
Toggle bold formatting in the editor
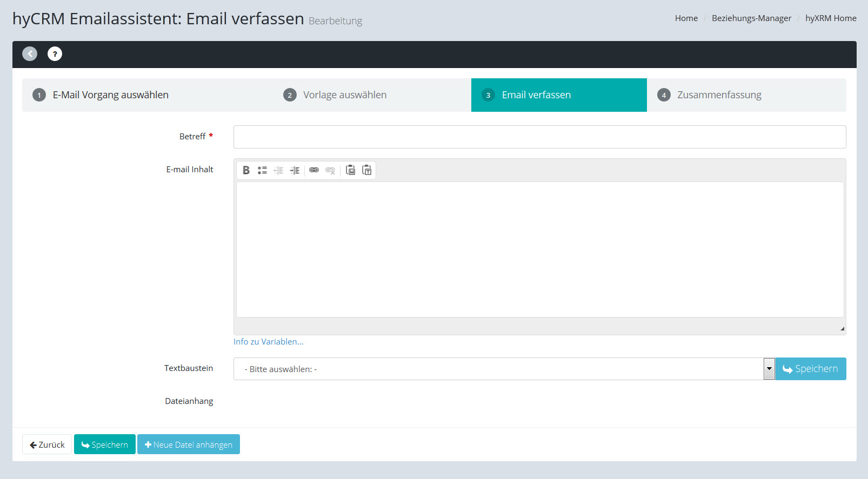[x=246, y=170]
